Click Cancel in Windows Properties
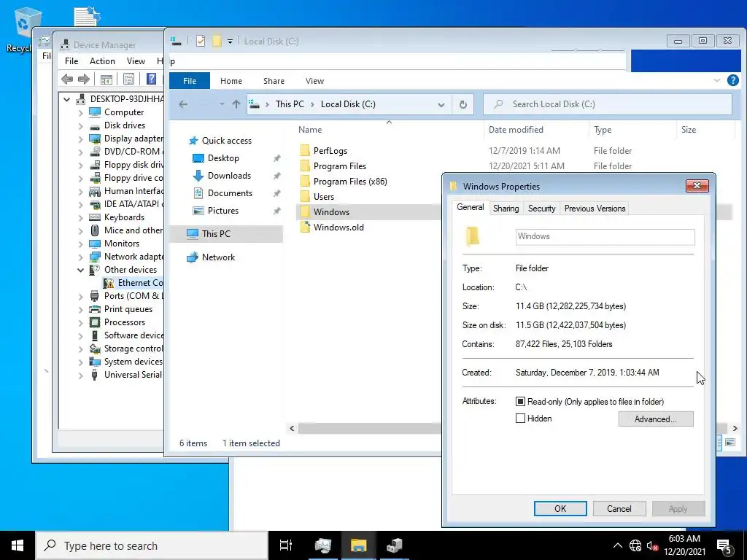747x560 pixels. [619, 508]
